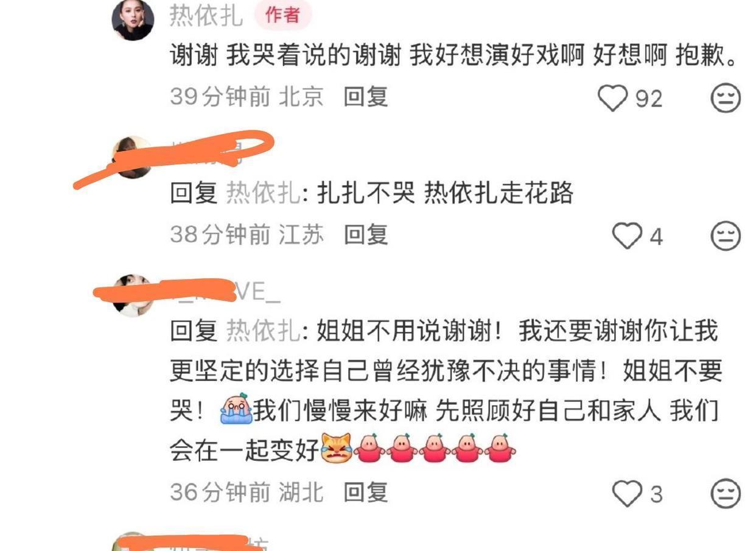Tap 热依扎 mention in 扎扎不哭 reply
756x551 pixels.
263,194
